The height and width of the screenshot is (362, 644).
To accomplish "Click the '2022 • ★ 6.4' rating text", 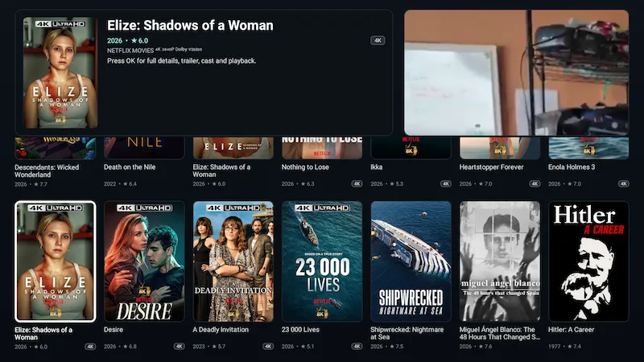I will [120, 184].
